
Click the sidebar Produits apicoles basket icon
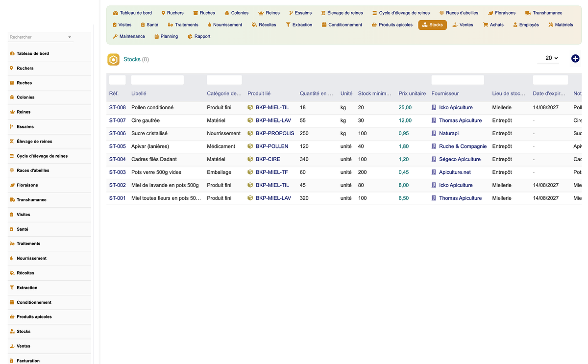point(12,317)
